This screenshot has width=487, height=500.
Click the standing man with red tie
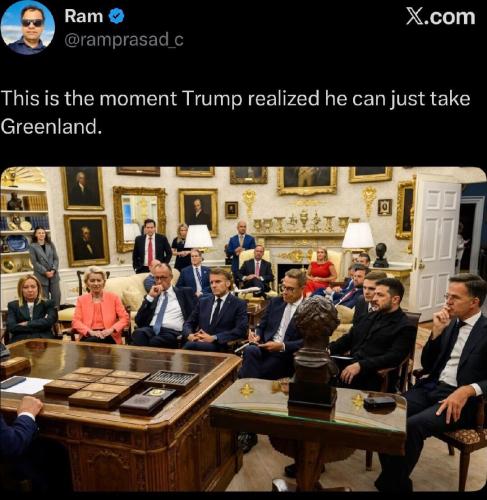coord(151,246)
